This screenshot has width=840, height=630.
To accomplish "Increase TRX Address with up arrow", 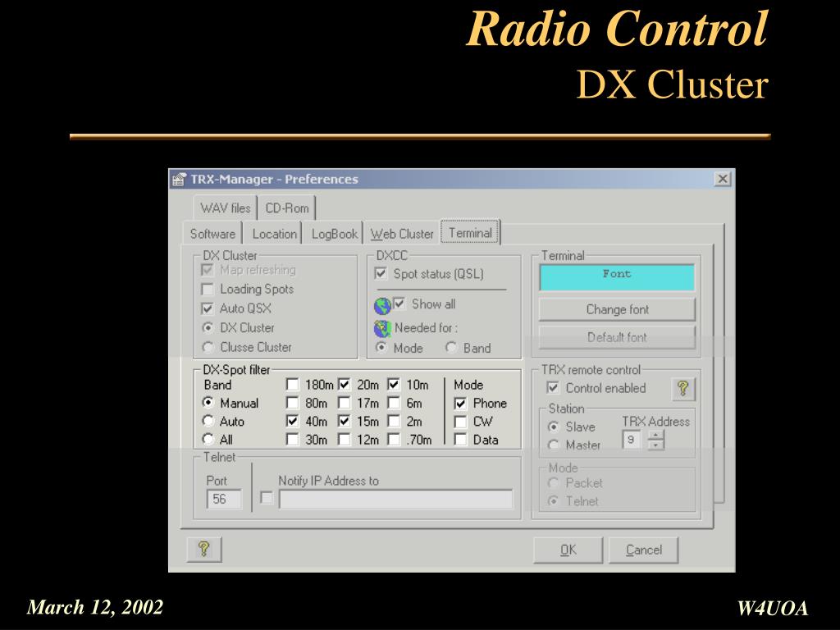I will click(655, 435).
